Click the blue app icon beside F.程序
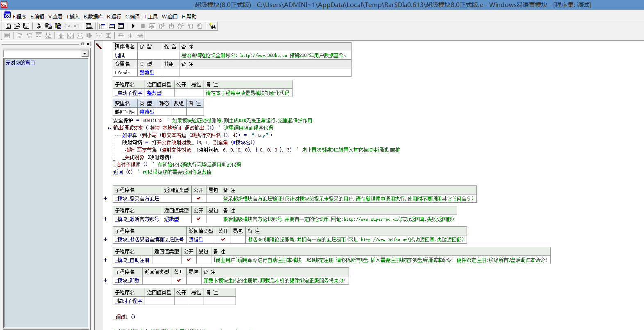Screen dimensions: 644x330 (7, 15)
